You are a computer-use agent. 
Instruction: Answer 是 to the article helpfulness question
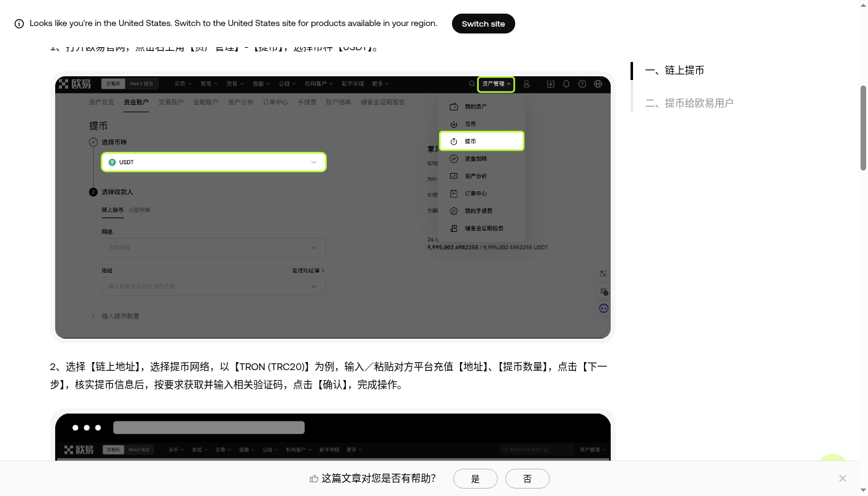(476, 479)
